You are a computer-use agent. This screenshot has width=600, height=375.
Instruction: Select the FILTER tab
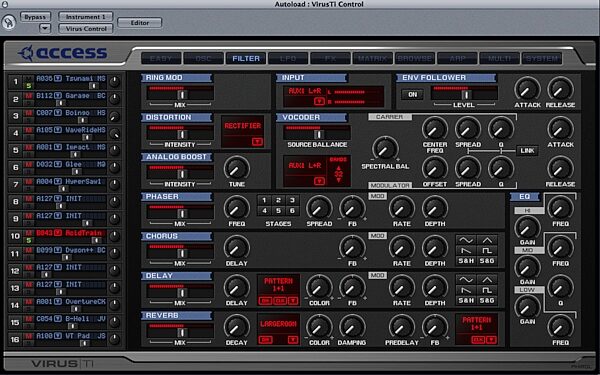(x=246, y=59)
